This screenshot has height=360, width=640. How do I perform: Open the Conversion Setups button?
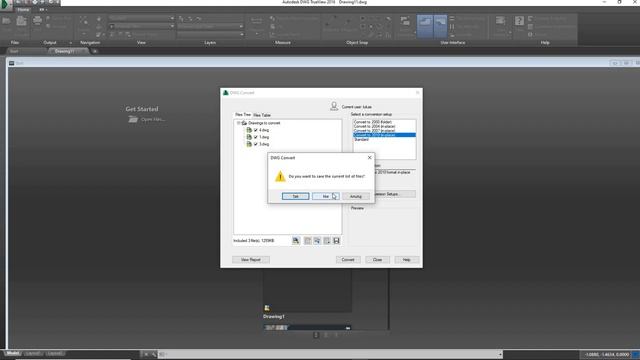pyautogui.click(x=394, y=194)
